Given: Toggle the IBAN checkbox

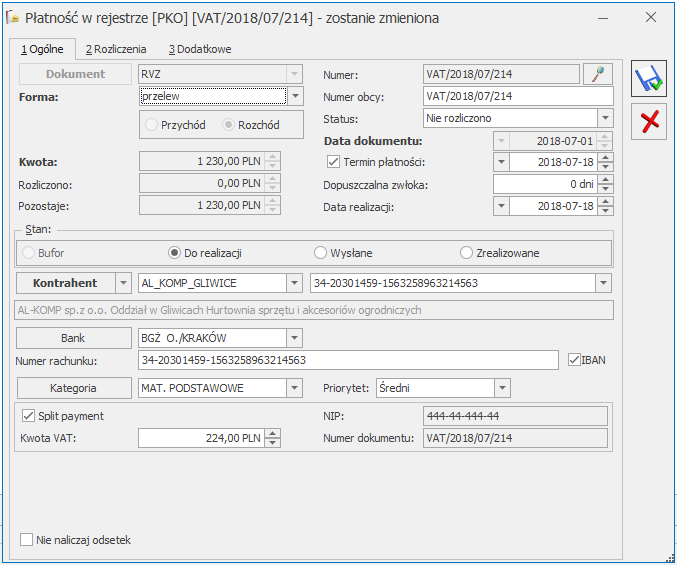Looking at the screenshot, I should (x=573, y=360).
